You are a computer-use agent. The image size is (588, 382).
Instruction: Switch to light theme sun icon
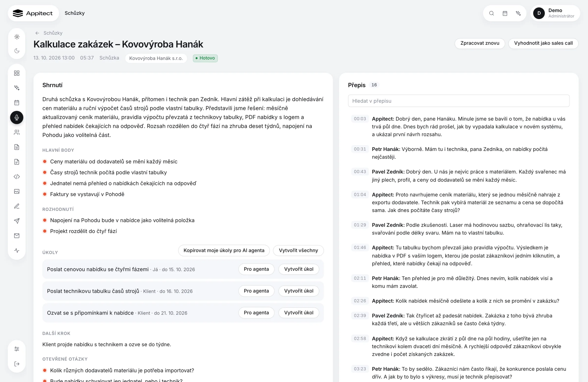[17, 37]
